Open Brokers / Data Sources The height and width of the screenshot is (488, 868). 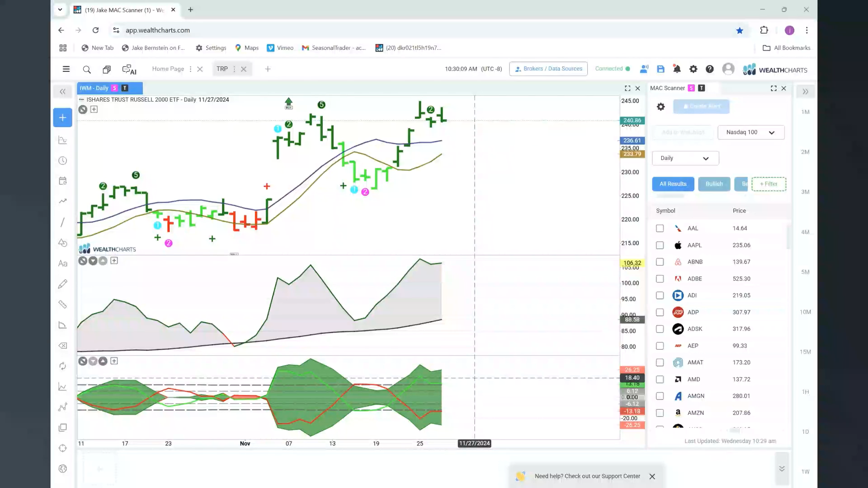[548, 69]
